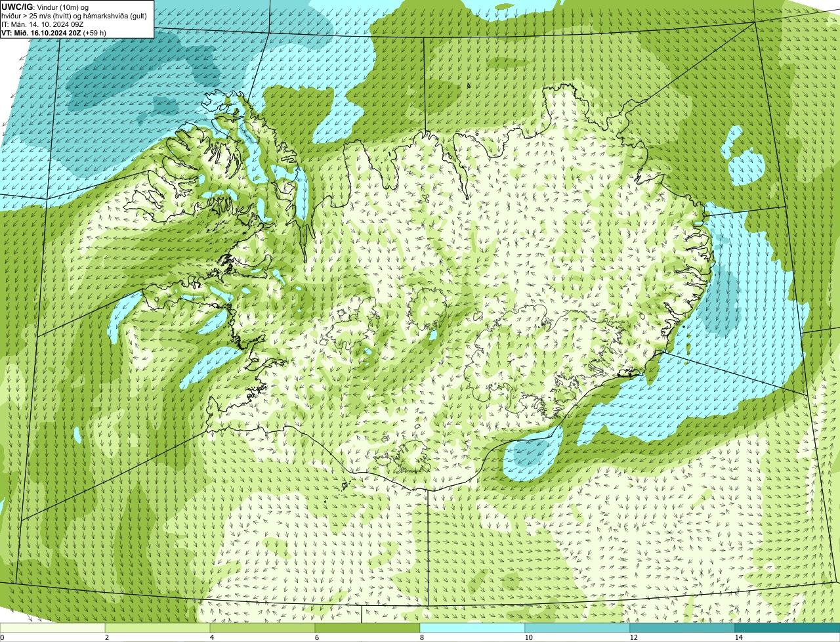Click the '10' scale label

[x=528, y=637]
